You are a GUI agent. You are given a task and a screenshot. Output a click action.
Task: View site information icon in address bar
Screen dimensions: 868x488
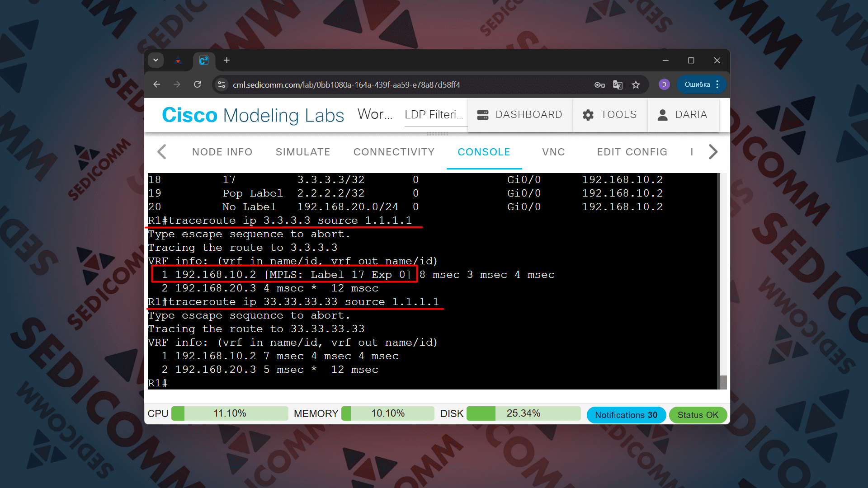point(222,84)
